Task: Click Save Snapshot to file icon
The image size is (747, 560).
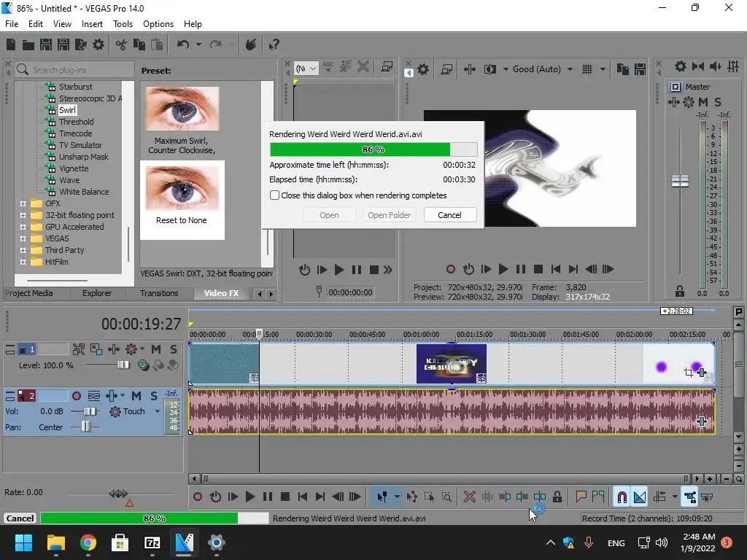Action: click(x=640, y=69)
